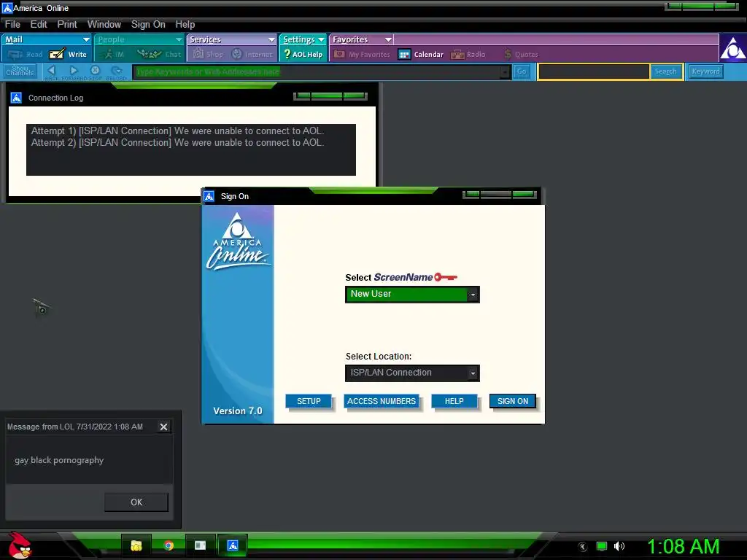Click the network monitor tray icon
Image resolution: width=747 pixels, height=560 pixels.
click(602, 546)
